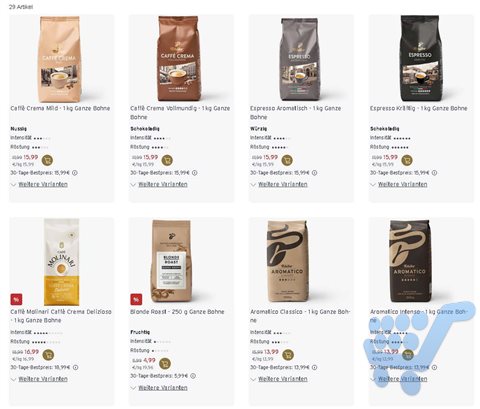Add Espresso Aromatisch to cart

[x=287, y=160]
